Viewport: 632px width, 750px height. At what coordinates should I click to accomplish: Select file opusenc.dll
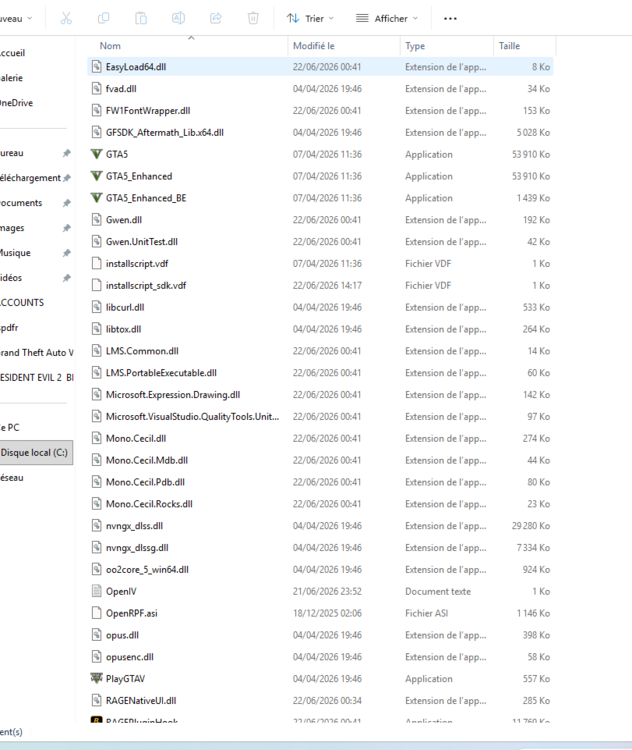[320, 657]
